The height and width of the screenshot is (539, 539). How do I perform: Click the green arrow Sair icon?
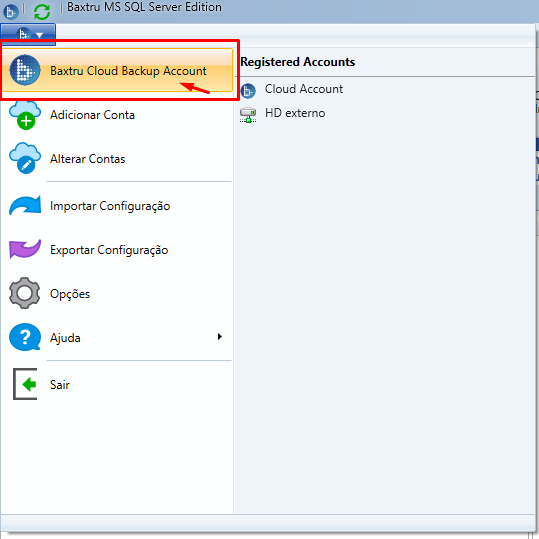point(25,384)
